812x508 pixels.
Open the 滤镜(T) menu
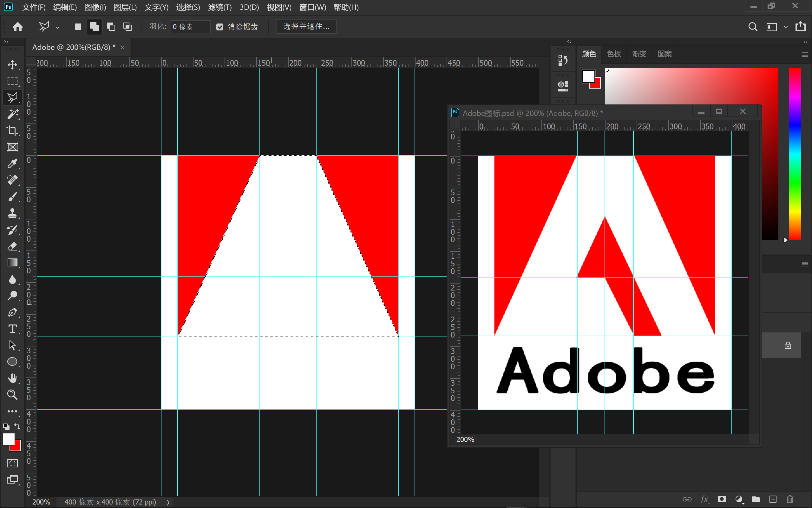click(x=219, y=7)
